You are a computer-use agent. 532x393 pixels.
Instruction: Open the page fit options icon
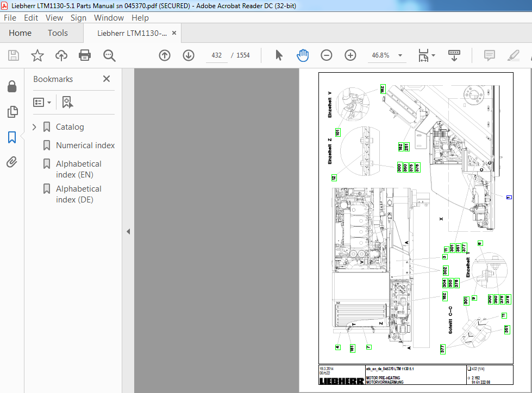coord(423,55)
